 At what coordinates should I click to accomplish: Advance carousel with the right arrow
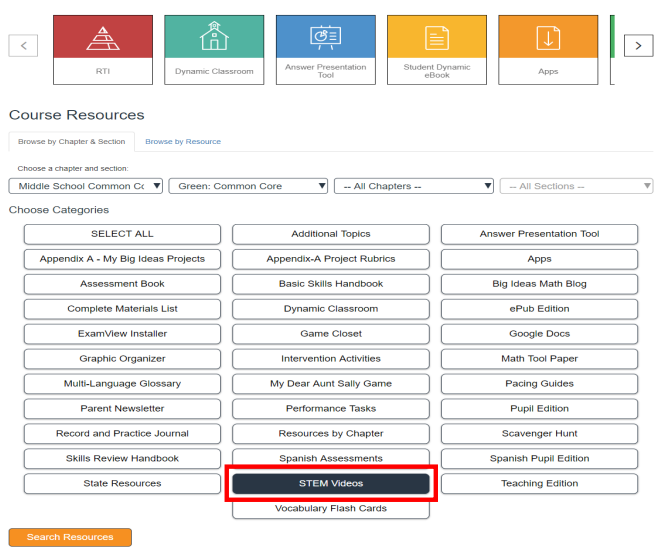[639, 45]
